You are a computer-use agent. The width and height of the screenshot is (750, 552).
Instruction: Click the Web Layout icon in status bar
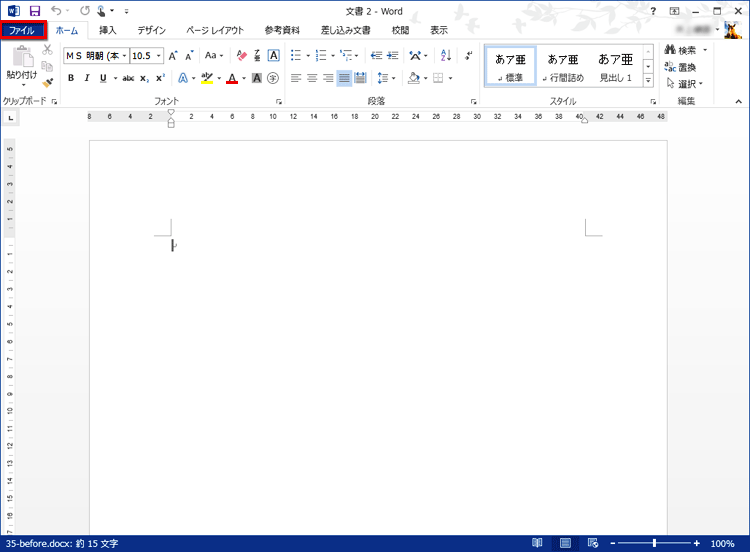click(x=593, y=543)
